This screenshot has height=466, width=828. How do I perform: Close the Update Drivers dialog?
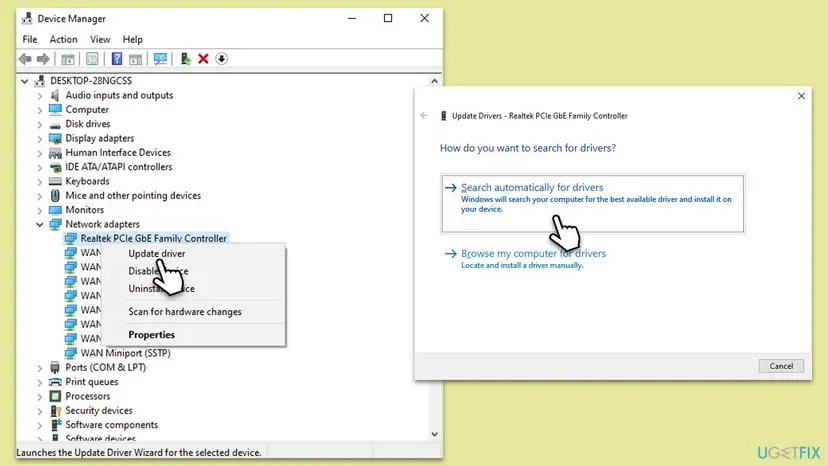(801, 96)
